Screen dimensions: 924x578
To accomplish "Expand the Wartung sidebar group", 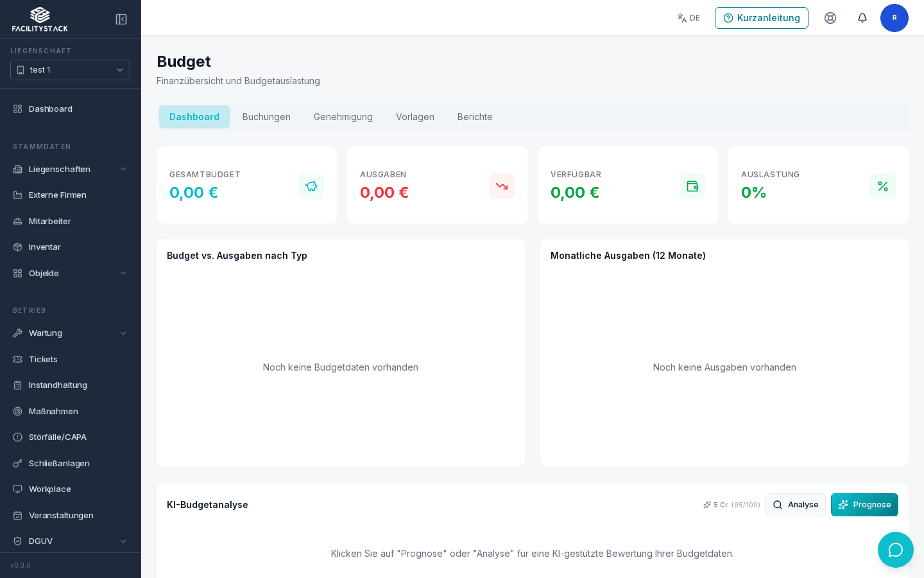I will (71, 333).
